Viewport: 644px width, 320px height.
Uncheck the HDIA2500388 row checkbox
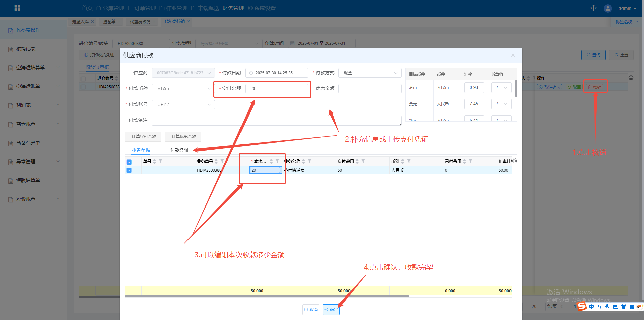click(x=129, y=170)
